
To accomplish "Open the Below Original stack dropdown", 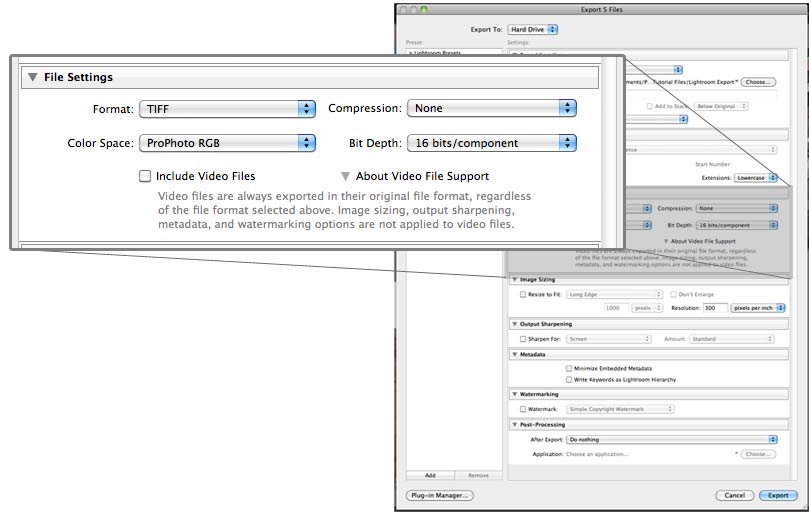I will (720, 106).
